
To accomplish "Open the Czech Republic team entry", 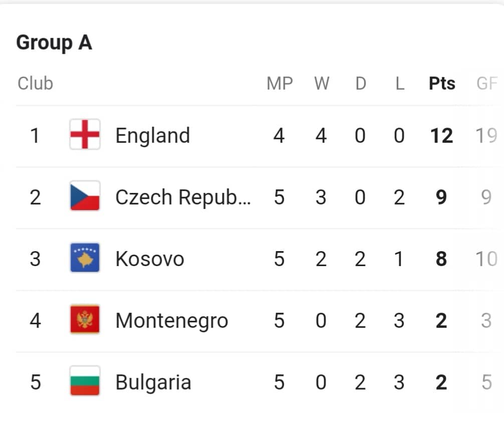I will click(x=183, y=197).
